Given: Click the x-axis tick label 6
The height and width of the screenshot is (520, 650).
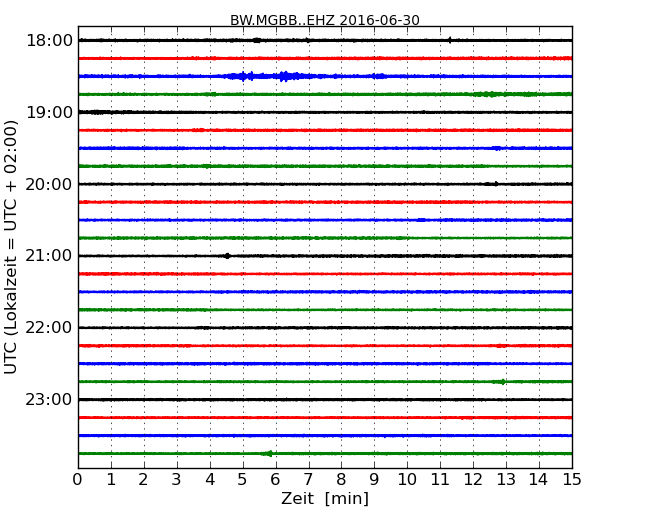Looking at the screenshot, I should (275, 480).
